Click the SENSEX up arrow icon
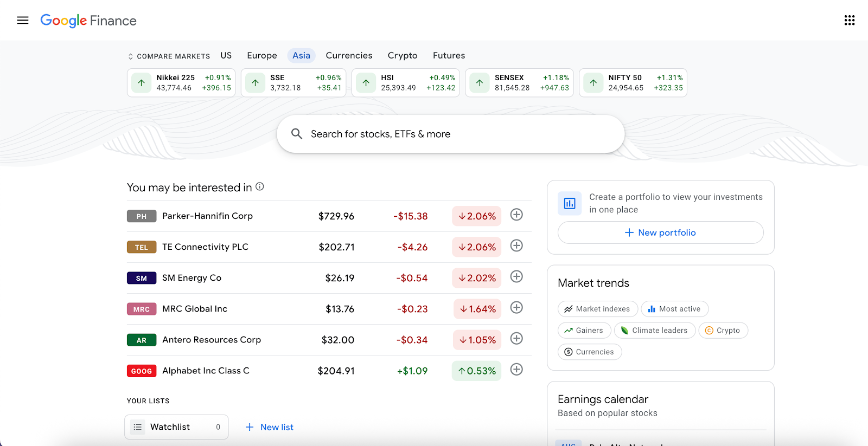868x446 pixels. 480,83
